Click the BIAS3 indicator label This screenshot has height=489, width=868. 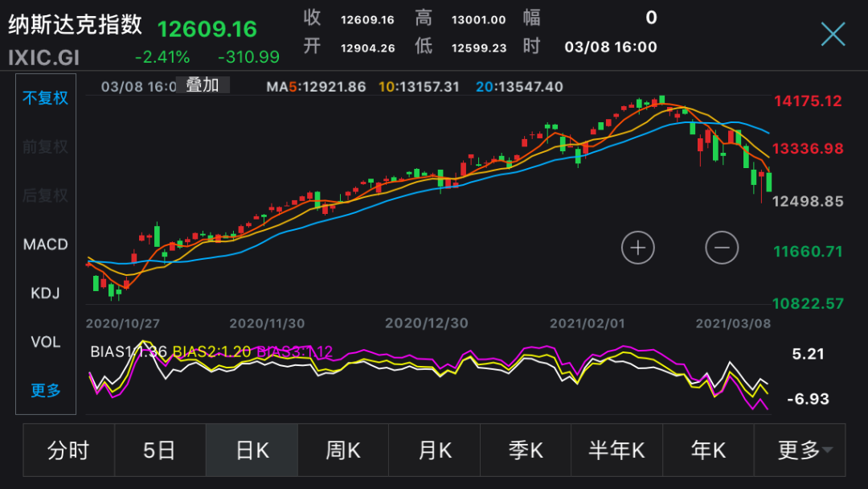294,351
